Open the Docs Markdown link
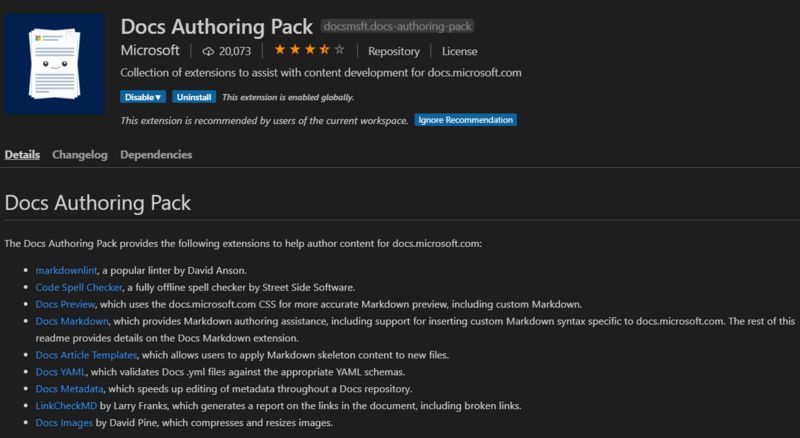 (x=72, y=321)
